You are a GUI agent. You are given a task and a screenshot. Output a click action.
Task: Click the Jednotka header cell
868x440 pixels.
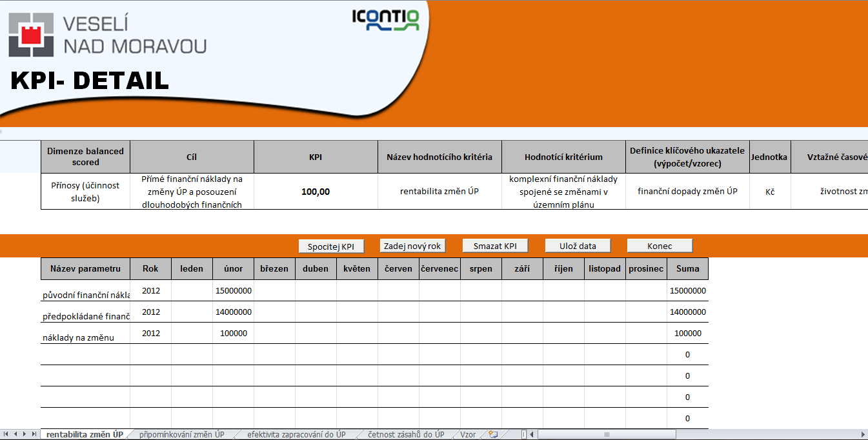[770, 157]
